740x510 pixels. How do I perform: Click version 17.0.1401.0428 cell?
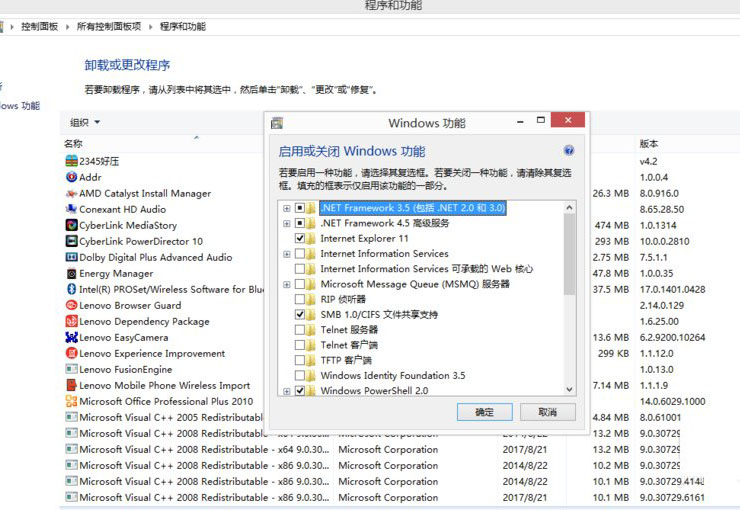(673, 289)
